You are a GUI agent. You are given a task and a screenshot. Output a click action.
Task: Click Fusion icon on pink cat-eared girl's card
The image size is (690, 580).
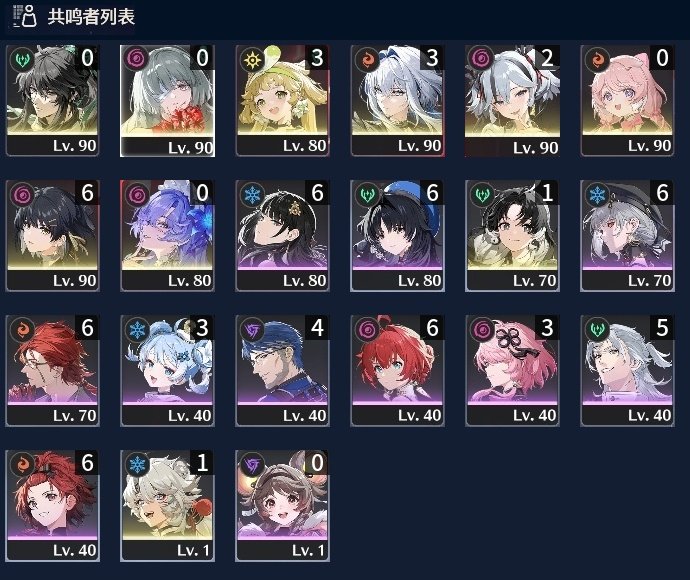pos(598,59)
